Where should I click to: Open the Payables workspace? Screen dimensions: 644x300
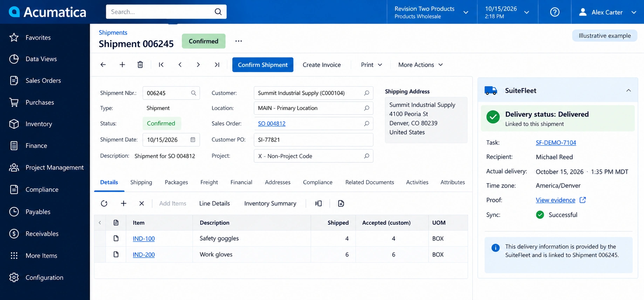click(30, 212)
